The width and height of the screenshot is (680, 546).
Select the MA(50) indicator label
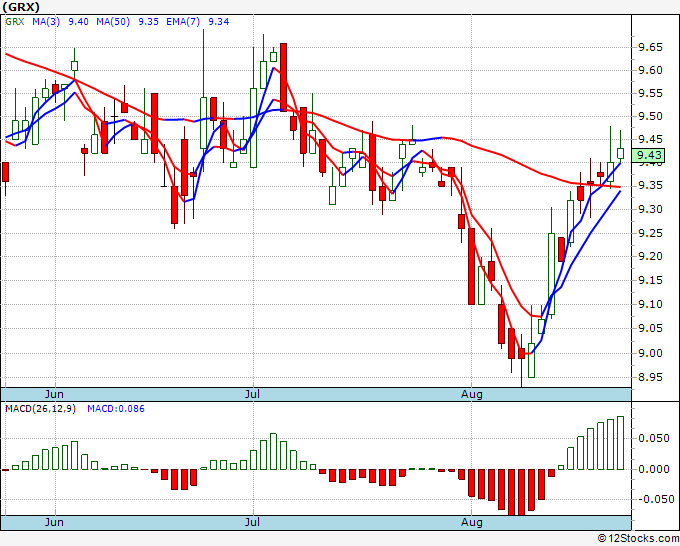[113, 22]
